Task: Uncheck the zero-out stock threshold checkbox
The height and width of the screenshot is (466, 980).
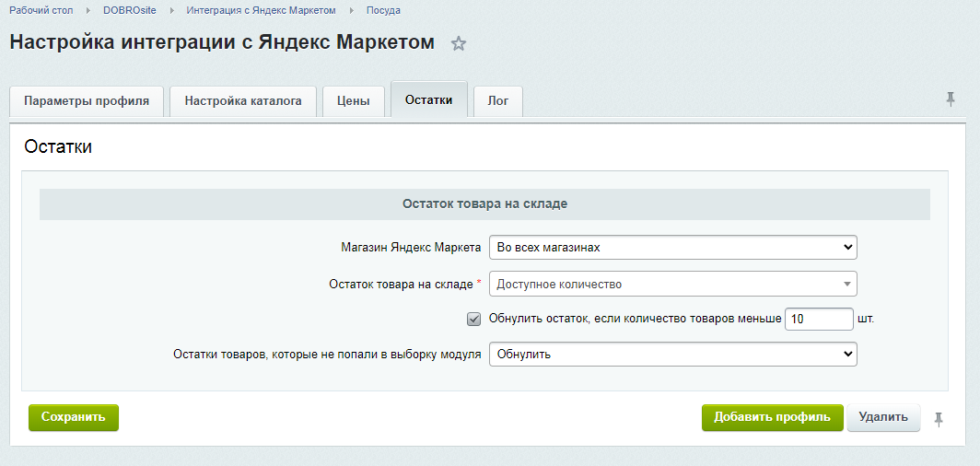Action: point(473,320)
